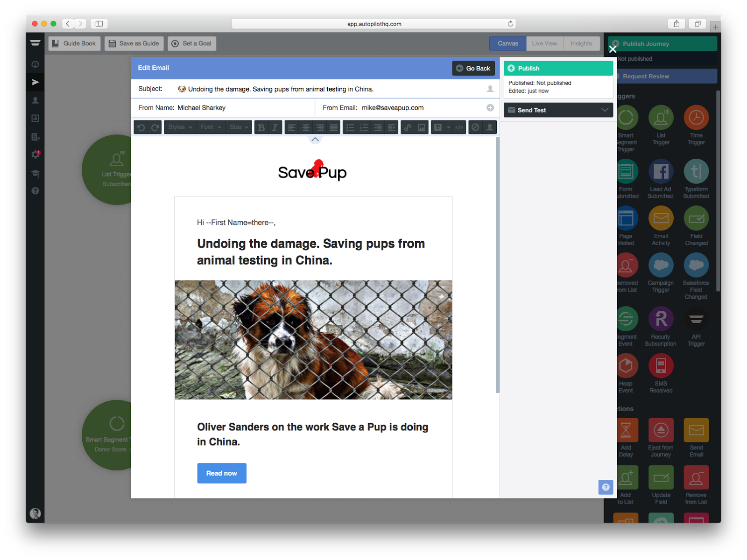Open the Styles dropdown
Screen dimensions: 747x560
(x=180, y=127)
